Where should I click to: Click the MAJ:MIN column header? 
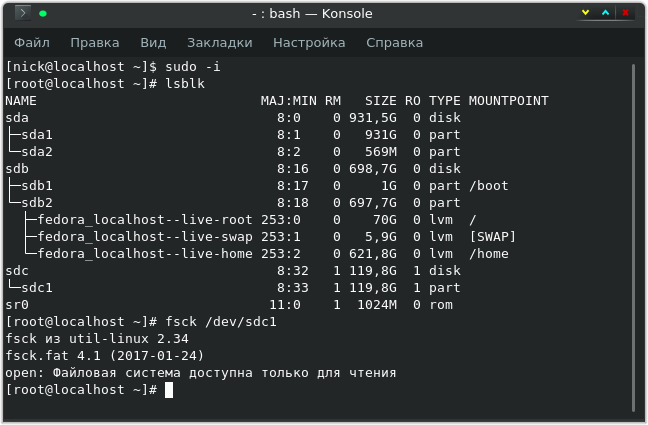(288, 100)
